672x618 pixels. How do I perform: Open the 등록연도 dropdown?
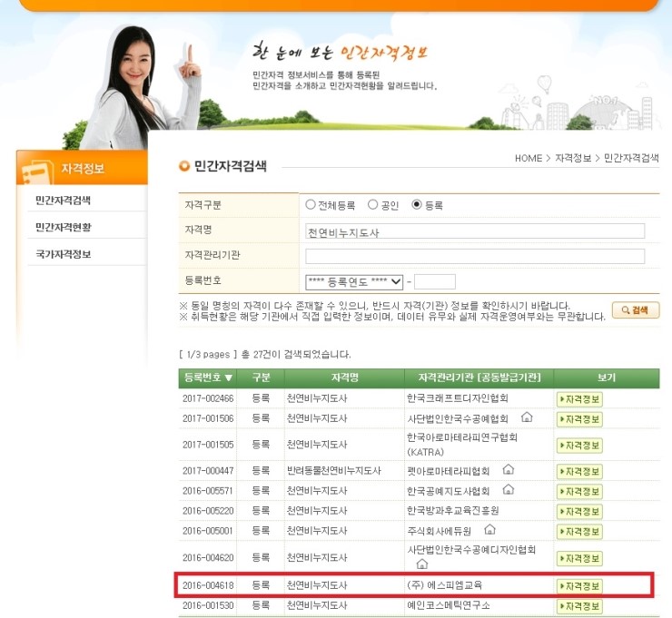pos(354,282)
